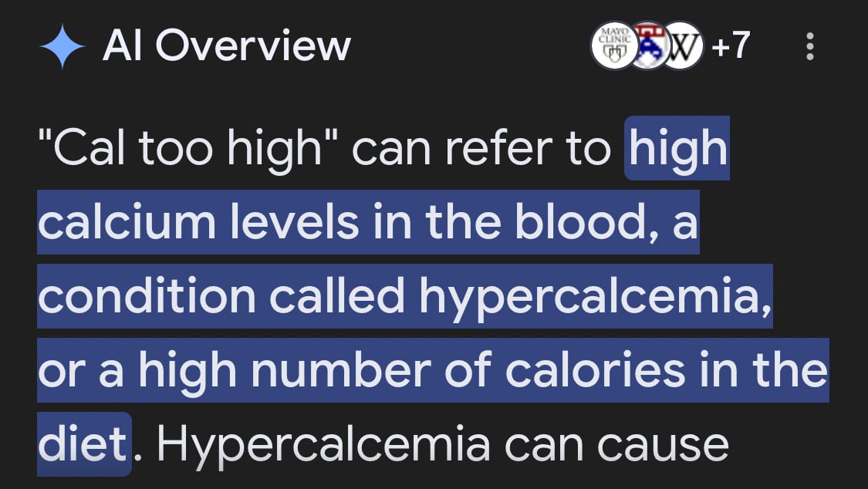
Task: Open the three-dot more options menu
Action: coord(810,46)
